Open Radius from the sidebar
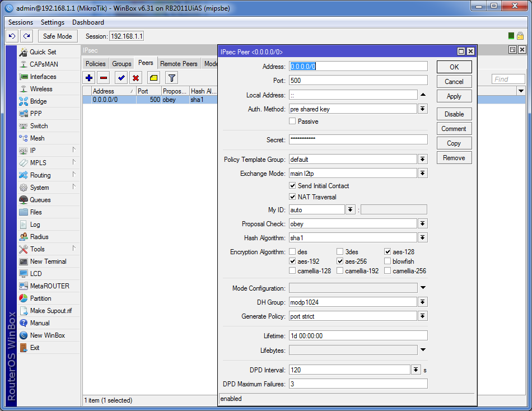This screenshot has height=411, width=532. (49, 237)
